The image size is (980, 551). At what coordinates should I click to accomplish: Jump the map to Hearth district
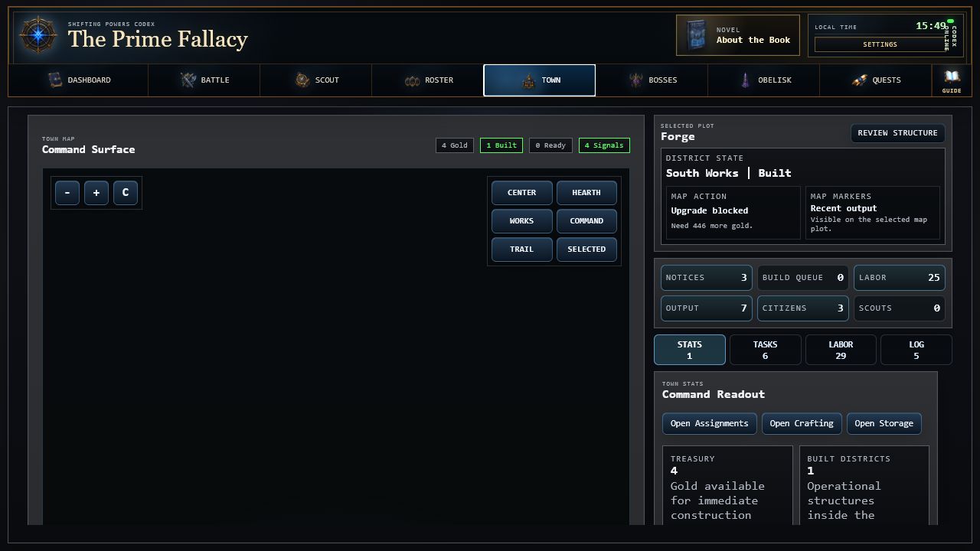[x=586, y=193]
